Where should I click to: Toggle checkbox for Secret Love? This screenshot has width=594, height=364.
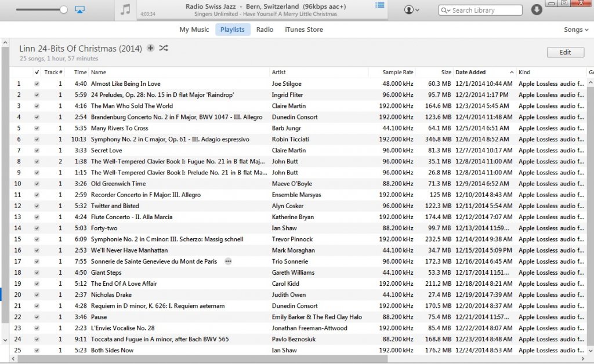37,151
